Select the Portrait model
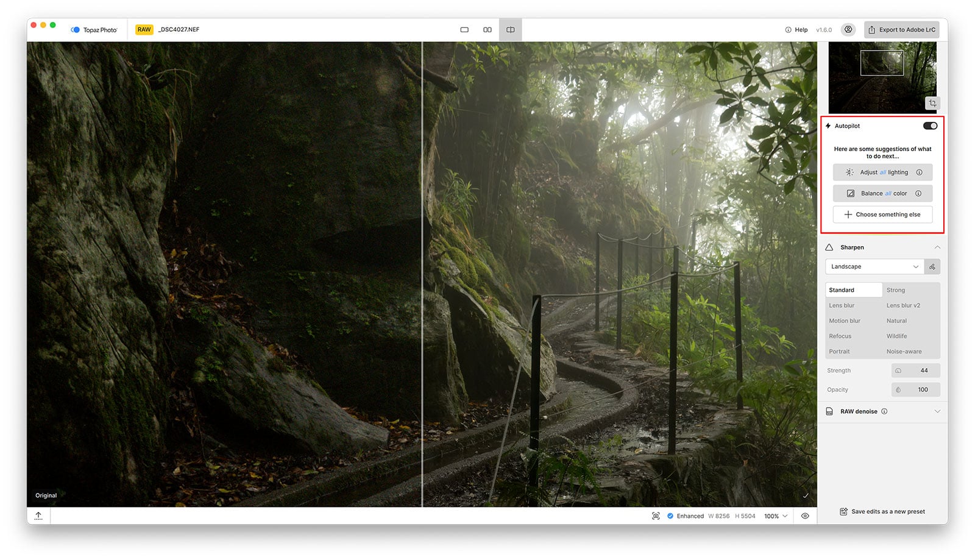Viewport: 975px width, 560px height. point(839,352)
